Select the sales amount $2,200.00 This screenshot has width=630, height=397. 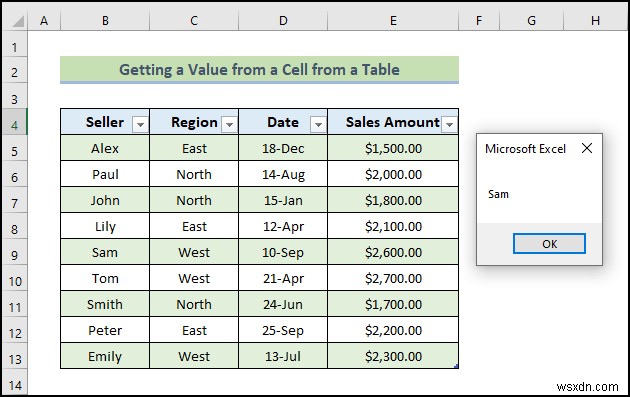(x=393, y=330)
